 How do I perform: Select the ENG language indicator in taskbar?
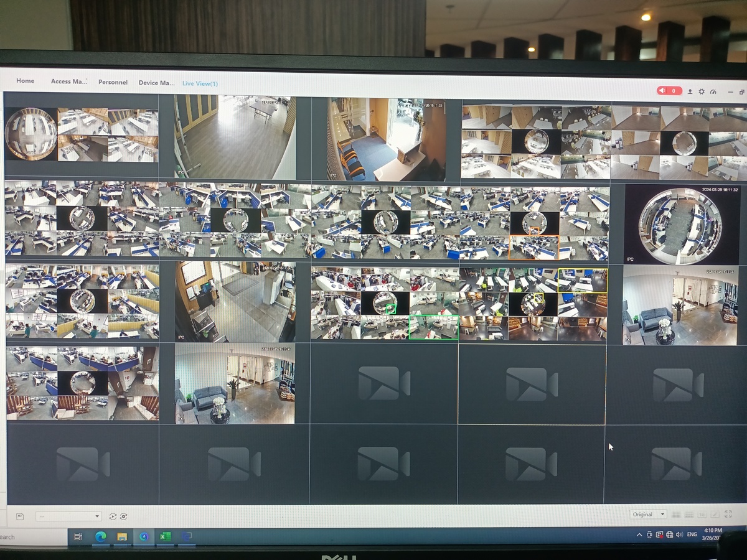point(692,534)
